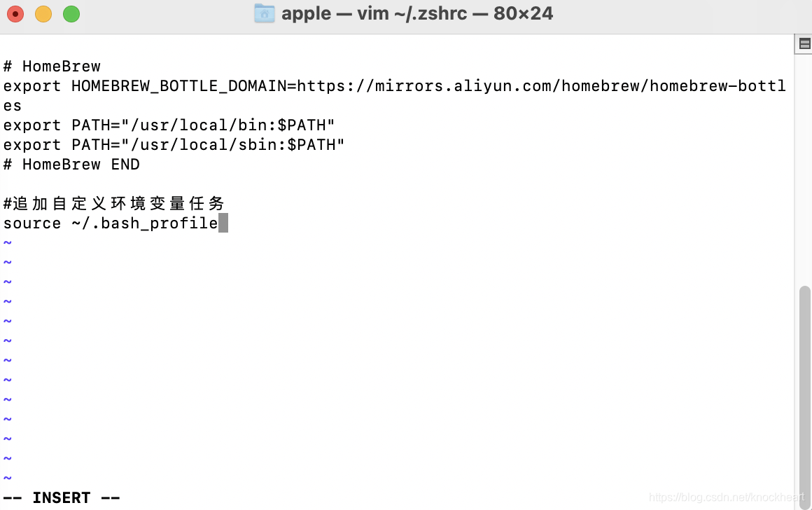812x510 pixels.
Task: Click the window title 'apple — vim ~/.zshrc — 80×24'
Action: coord(416,13)
